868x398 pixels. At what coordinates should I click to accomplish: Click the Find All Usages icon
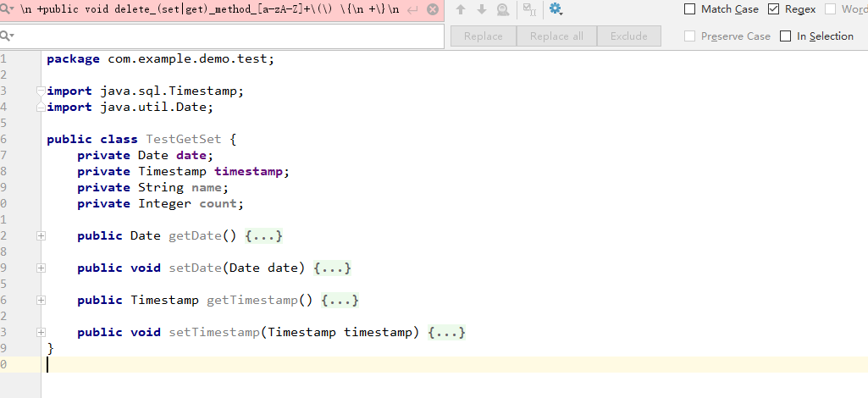pyautogui.click(x=502, y=9)
